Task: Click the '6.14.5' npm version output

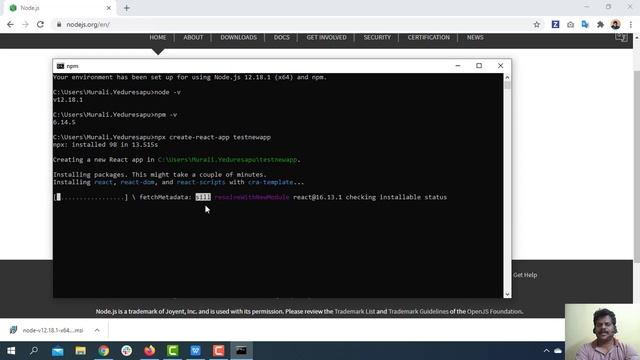Action: [64, 122]
